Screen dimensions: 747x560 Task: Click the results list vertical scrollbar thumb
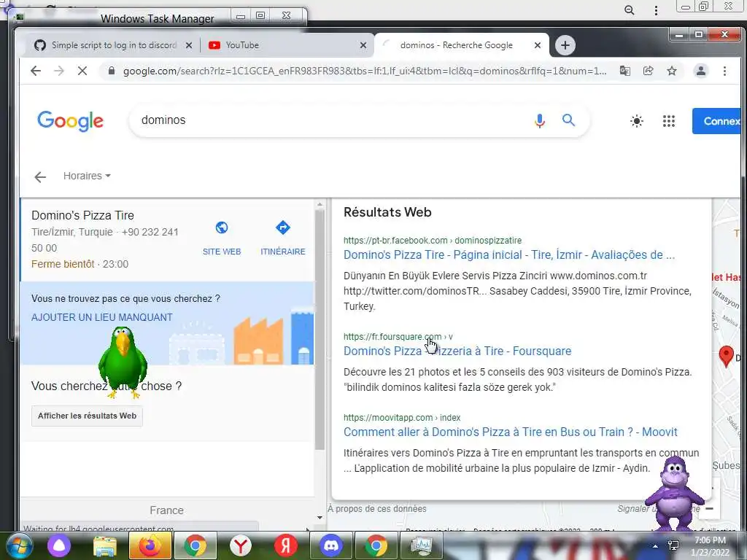320,330
